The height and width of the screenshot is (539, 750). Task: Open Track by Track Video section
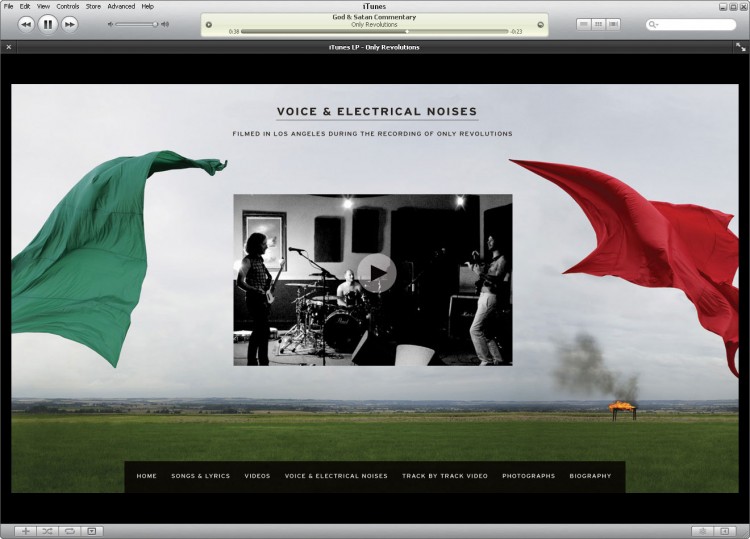[445, 476]
